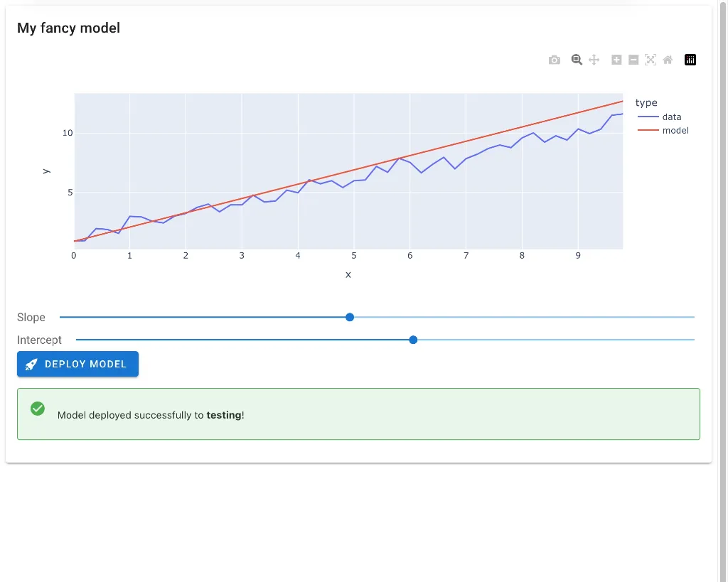Activate the Pan tool in plot toolbar
Screen dimensions: 728x582
click(x=594, y=60)
